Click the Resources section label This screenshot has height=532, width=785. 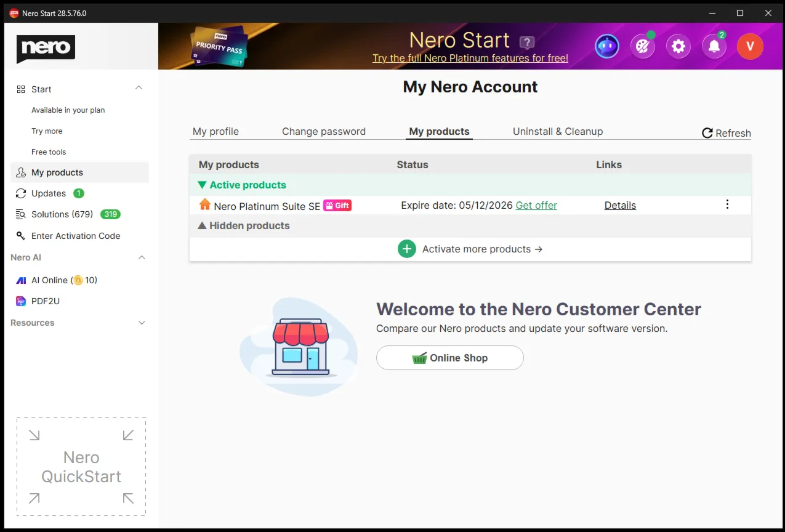[33, 323]
